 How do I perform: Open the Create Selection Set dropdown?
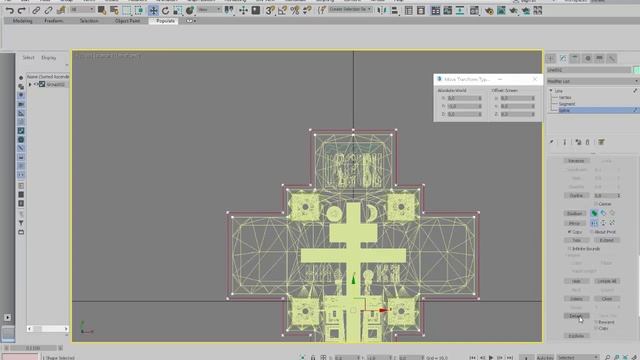pos(350,9)
